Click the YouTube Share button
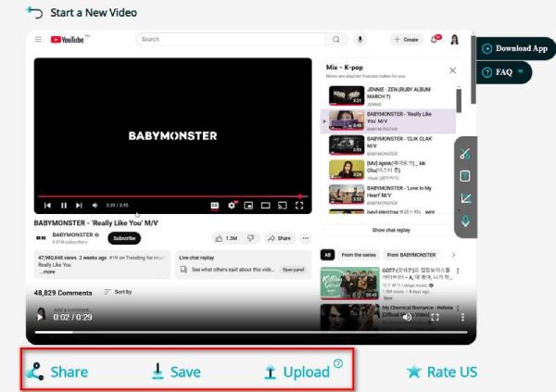The width and height of the screenshot is (556, 392). 280,238
